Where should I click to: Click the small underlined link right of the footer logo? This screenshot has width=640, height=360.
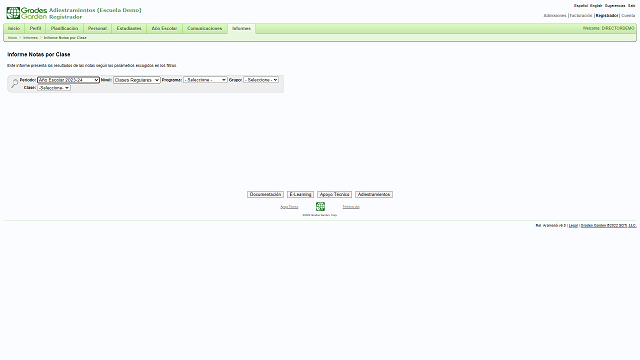tap(351, 207)
